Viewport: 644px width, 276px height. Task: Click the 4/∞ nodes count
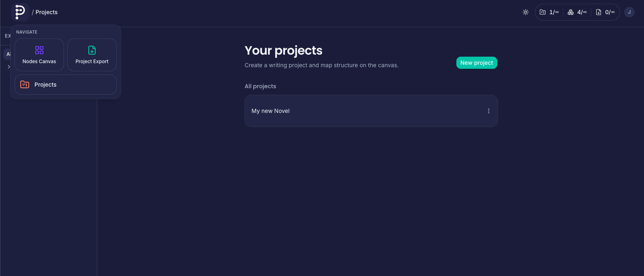click(582, 12)
